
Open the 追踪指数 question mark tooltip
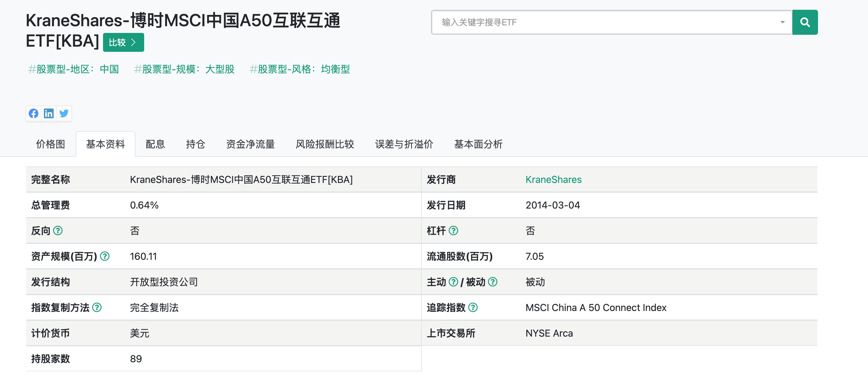(473, 307)
